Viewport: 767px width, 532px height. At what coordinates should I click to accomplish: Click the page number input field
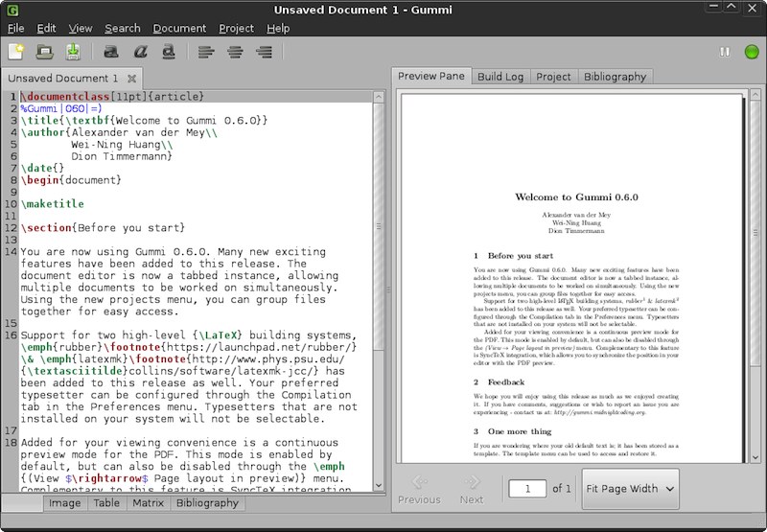pyautogui.click(x=527, y=489)
